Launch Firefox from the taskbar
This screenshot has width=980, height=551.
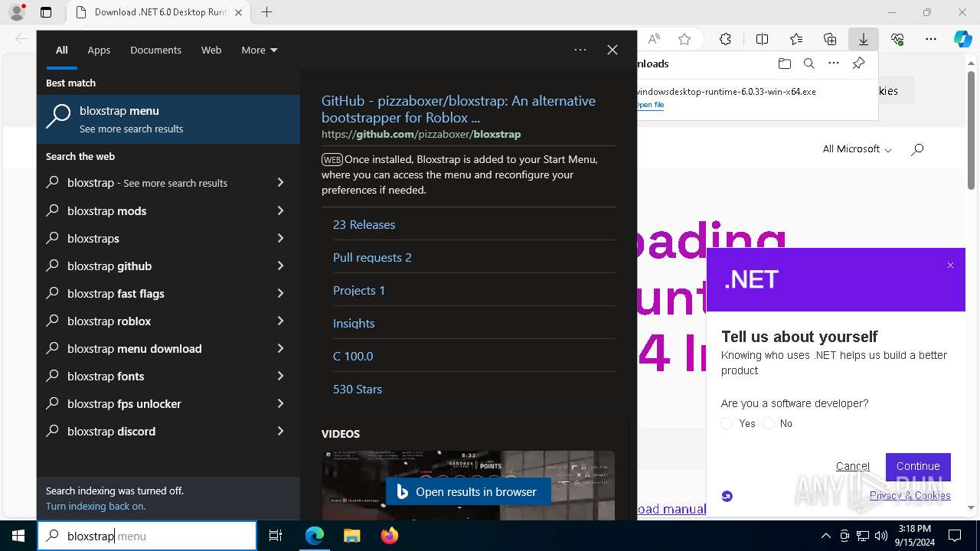click(x=389, y=536)
